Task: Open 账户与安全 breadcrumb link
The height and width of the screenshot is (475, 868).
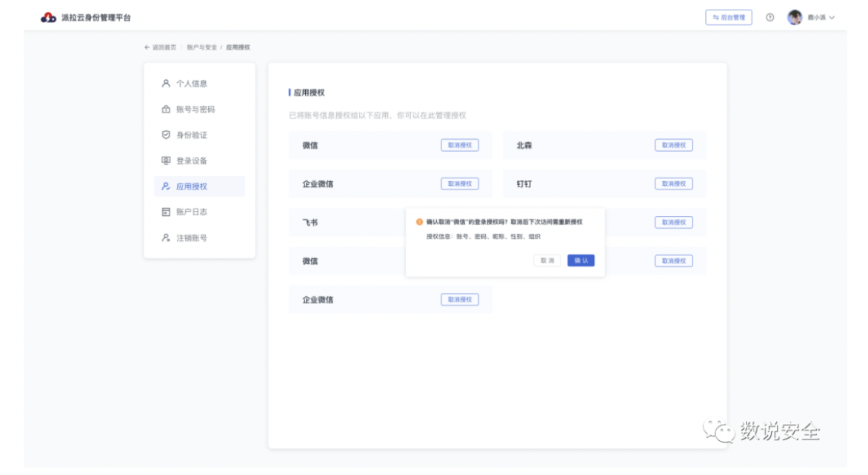Action: click(201, 47)
